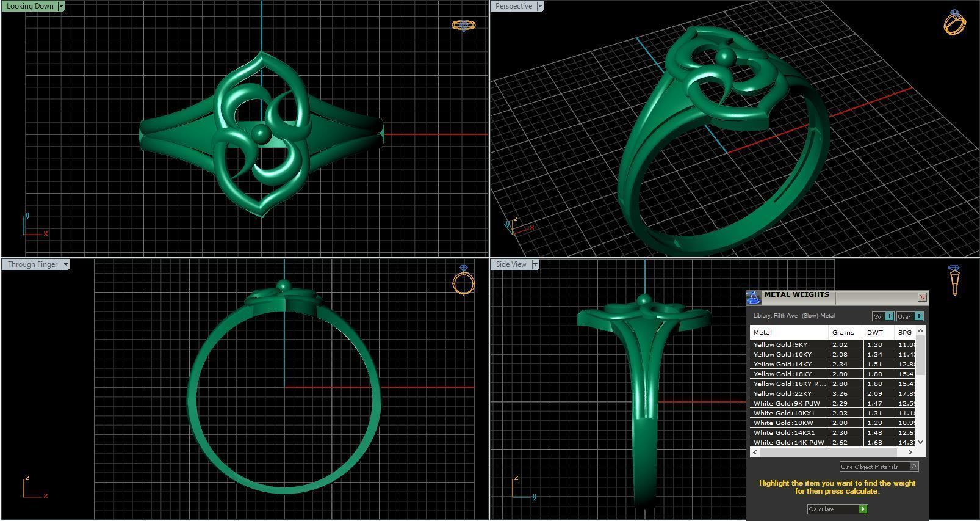Select the Yellow Gold:18KY row
The height and width of the screenshot is (521, 980).
pyautogui.click(x=833, y=374)
